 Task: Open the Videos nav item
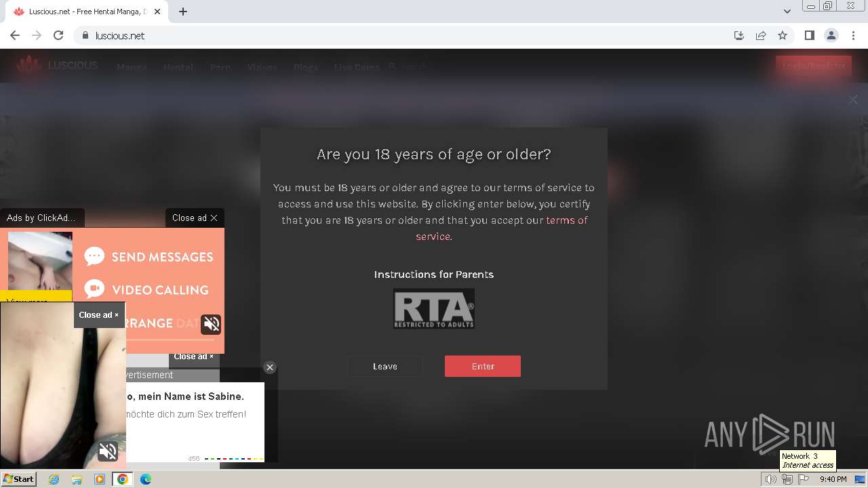click(x=262, y=67)
